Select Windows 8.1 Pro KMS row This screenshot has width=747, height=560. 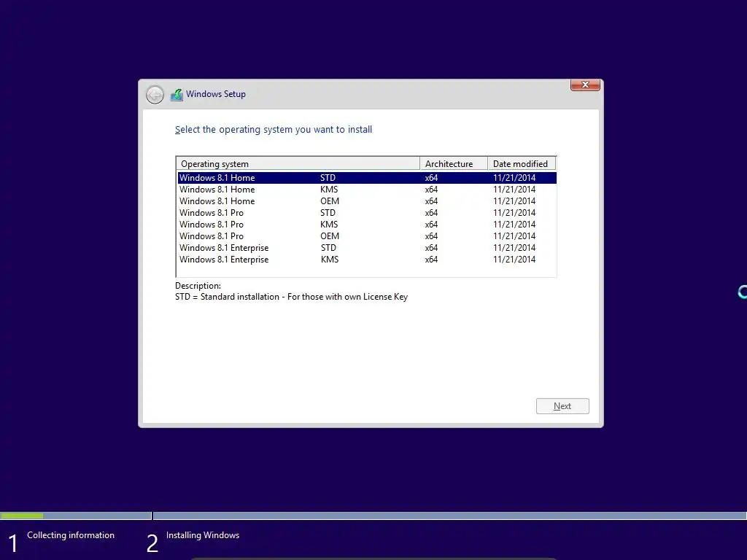367,225
